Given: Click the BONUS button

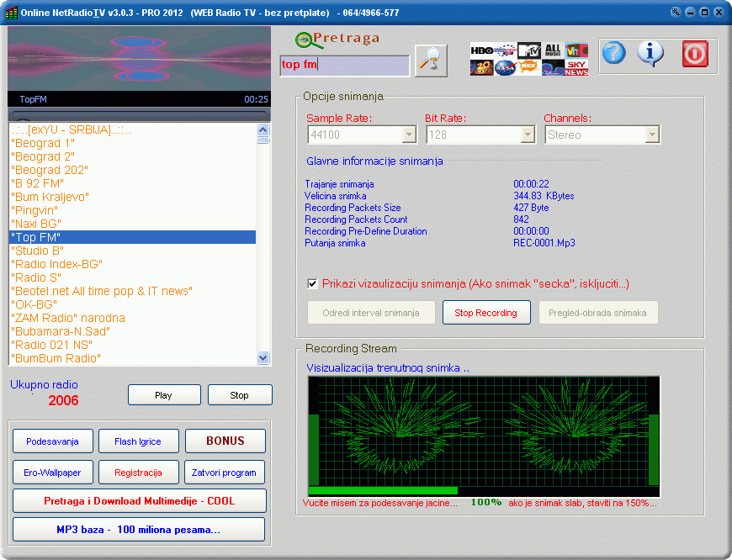Looking at the screenshot, I should 225,441.
